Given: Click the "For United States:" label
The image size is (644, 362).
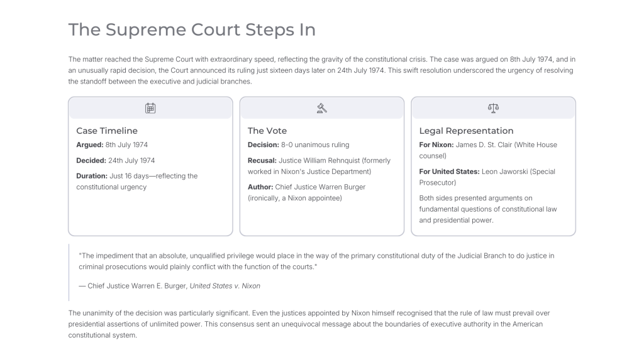Looking at the screenshot, I should click(449, 172).
